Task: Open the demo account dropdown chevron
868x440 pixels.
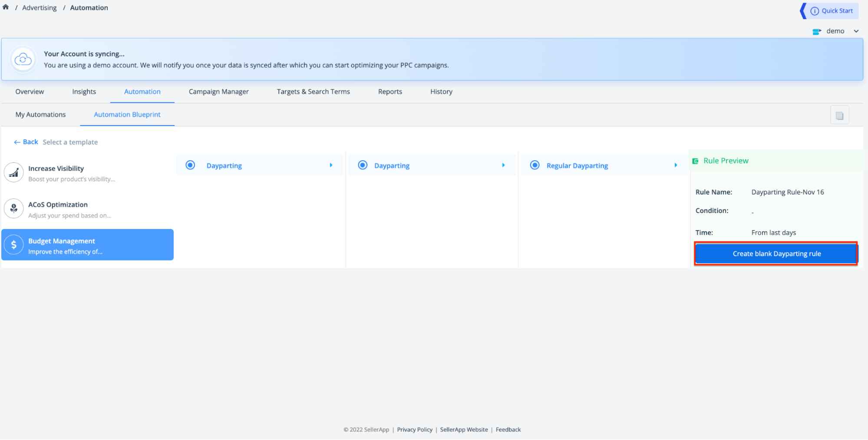Action: pos(856,31)
